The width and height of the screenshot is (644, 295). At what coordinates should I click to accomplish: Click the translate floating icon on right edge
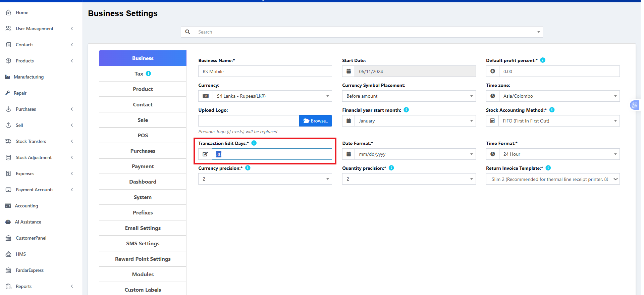[x=634, y=105]
